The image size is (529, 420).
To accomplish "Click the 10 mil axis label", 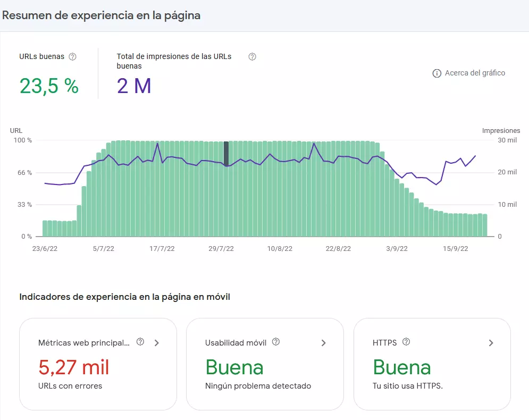I will click(x=507, y=205).
